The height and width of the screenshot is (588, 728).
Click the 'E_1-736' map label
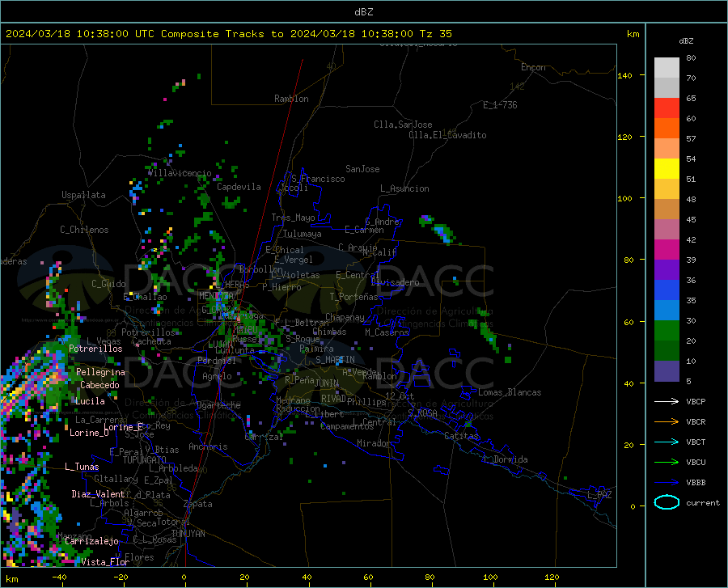[500, 105]
